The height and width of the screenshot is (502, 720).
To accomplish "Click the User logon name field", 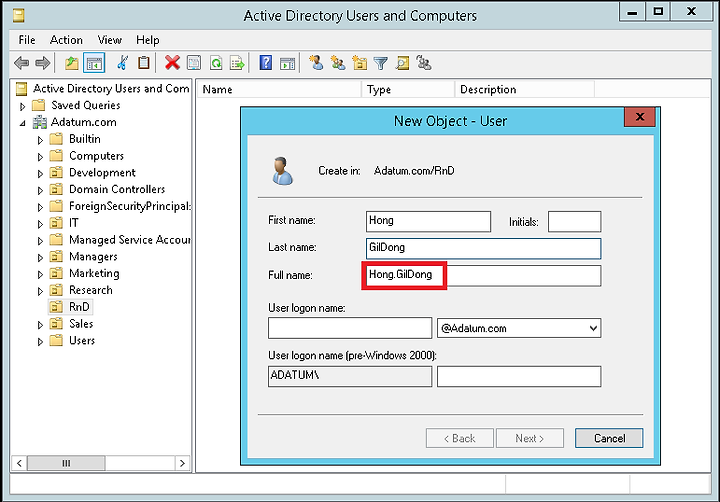I will (x=350, y=328).
